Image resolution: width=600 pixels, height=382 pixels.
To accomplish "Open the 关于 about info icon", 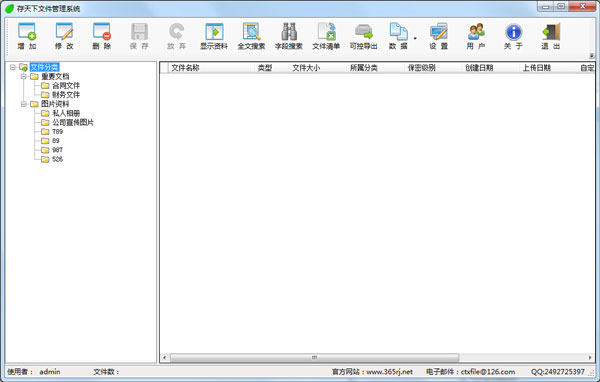I will 513,32.
